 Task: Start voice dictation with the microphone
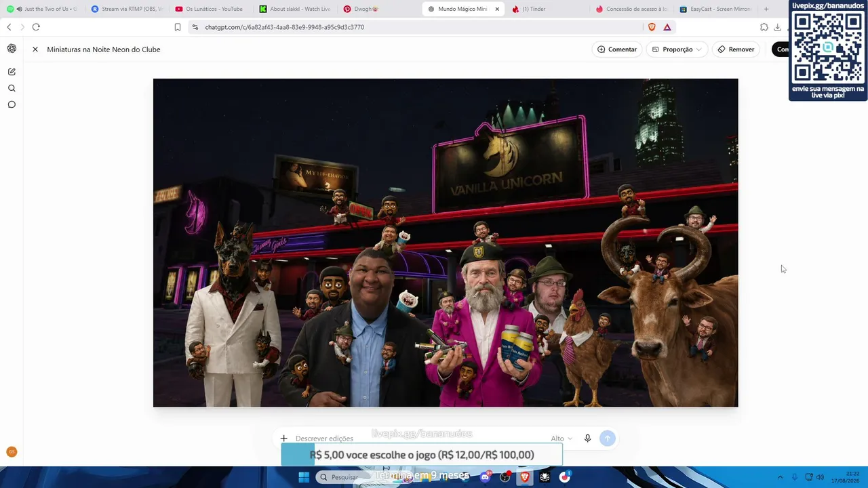(x=587, y=439)
